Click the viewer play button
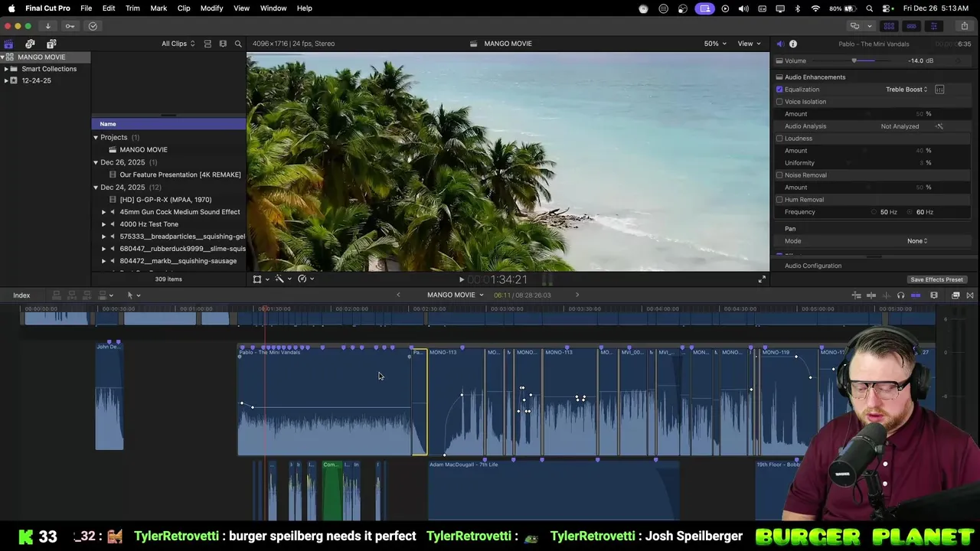The image size is (980, 551). click(x=461, y=280)
